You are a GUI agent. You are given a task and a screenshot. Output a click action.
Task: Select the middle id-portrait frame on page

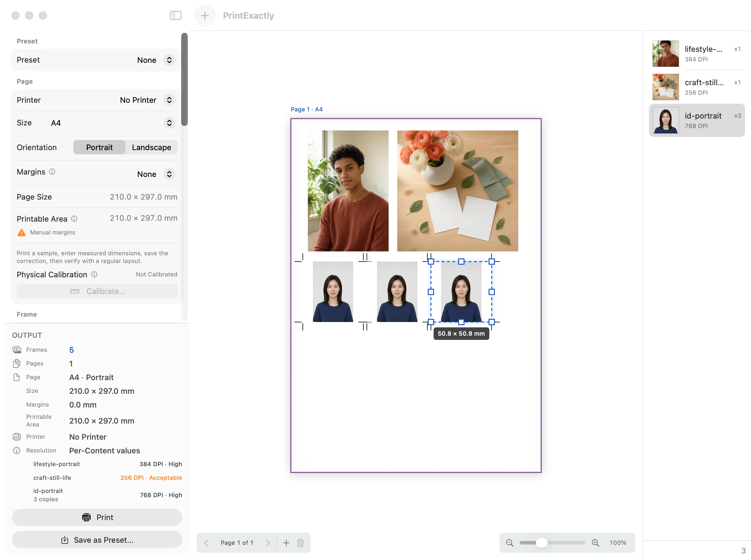tap(397, 292)
